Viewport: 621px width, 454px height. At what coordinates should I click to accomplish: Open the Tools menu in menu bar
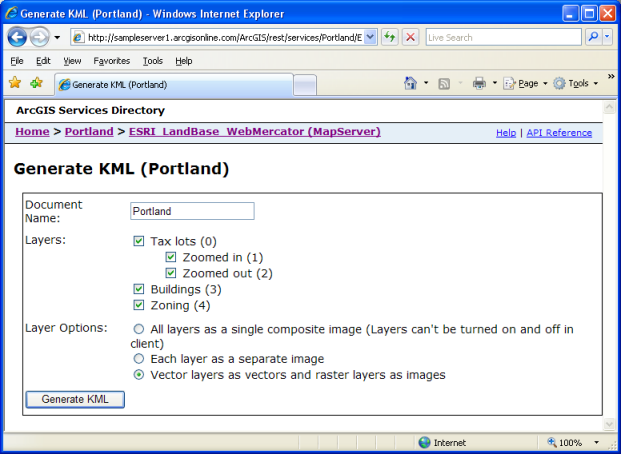tap(153, 61)
